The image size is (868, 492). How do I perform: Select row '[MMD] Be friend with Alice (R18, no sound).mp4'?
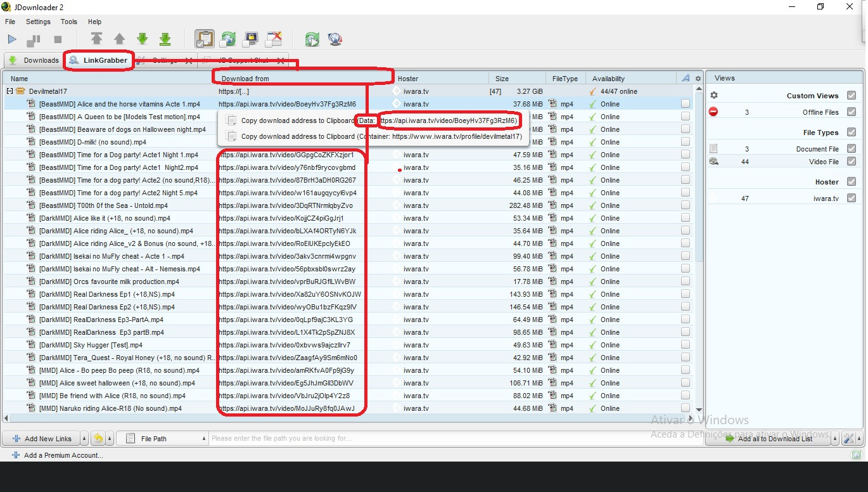348,396
